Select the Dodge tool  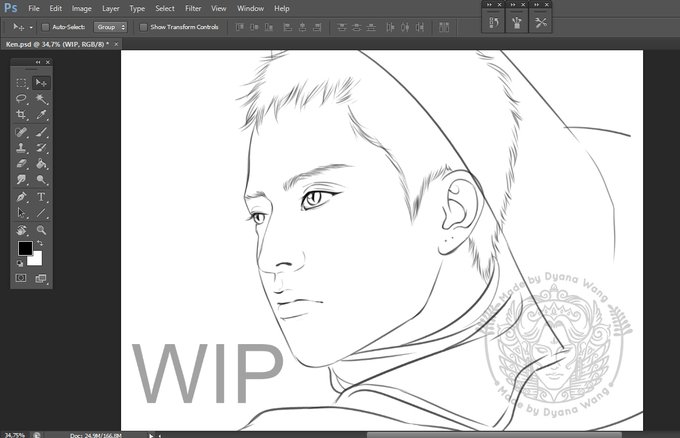(41, 180)
